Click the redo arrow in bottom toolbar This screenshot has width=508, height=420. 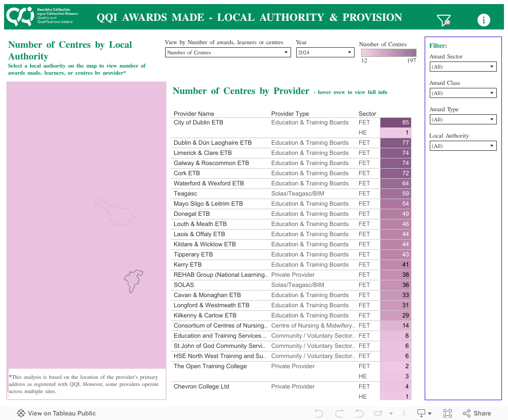click(339, 413)
